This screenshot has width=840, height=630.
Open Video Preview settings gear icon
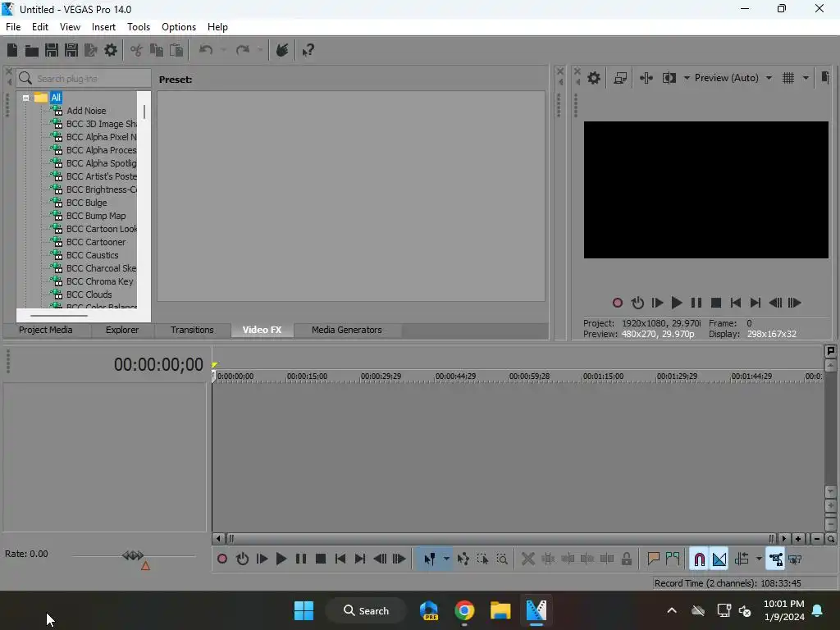pos(594,78)
